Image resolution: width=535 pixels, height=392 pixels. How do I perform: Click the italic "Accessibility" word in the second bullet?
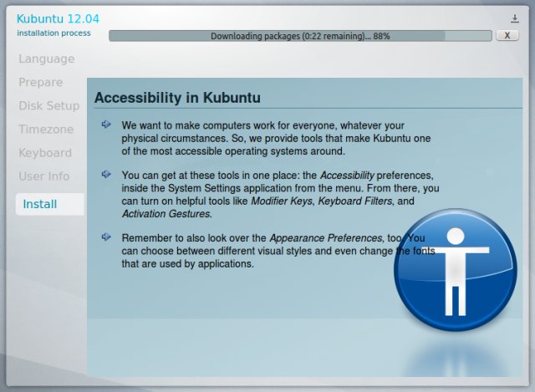pos(347,176)
